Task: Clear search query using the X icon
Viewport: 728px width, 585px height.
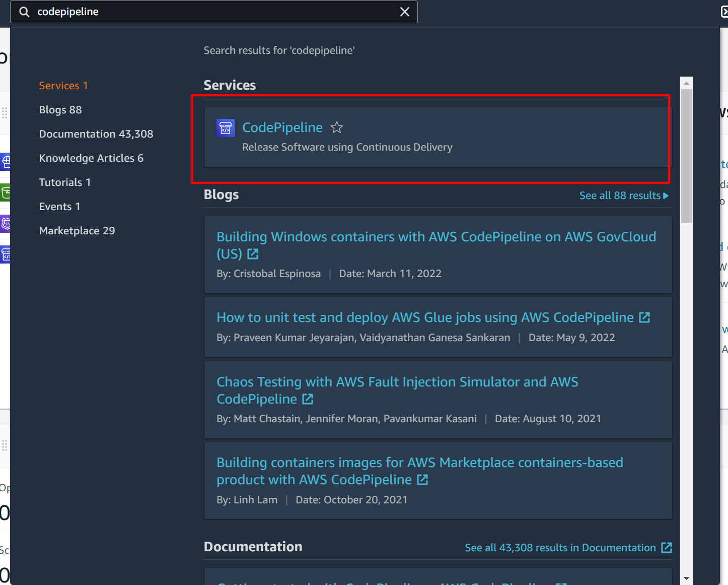Action: click(x=405, y=12)
